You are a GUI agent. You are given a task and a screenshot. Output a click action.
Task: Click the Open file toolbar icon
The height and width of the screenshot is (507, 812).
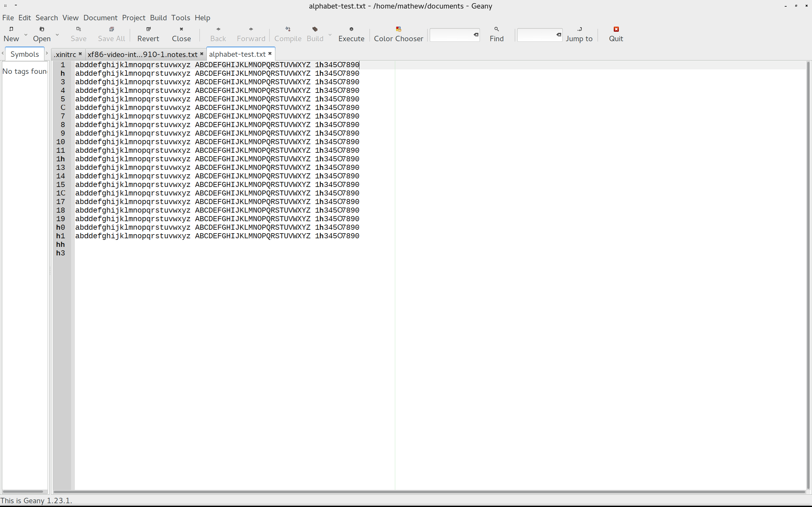42,29
